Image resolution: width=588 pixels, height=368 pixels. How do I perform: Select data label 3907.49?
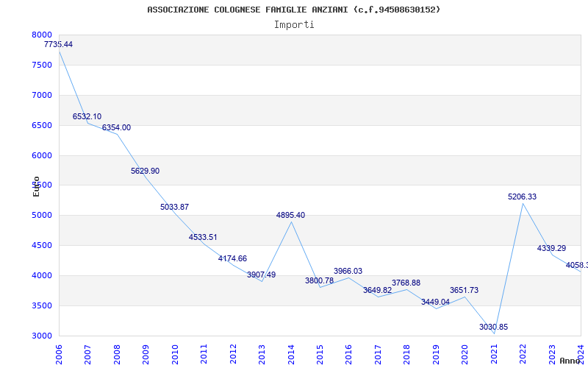click(x=262, y=275)
